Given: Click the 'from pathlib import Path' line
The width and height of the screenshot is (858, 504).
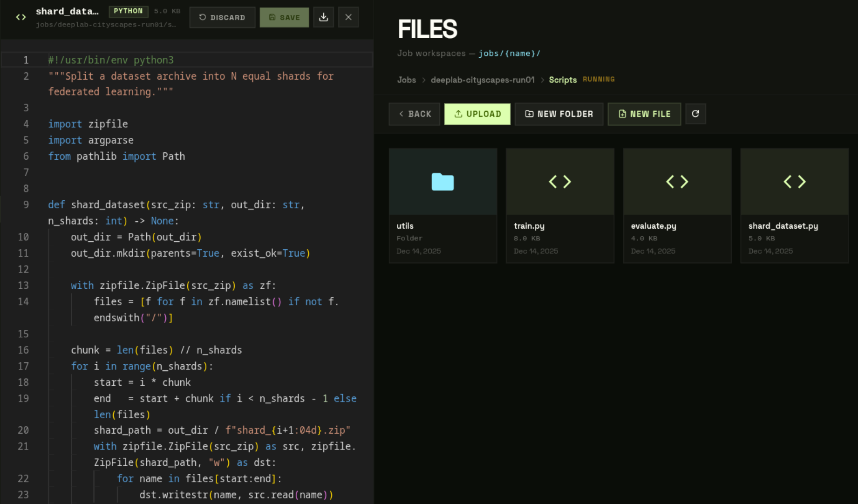Looking at the screenshot, I should click(116, 157).
